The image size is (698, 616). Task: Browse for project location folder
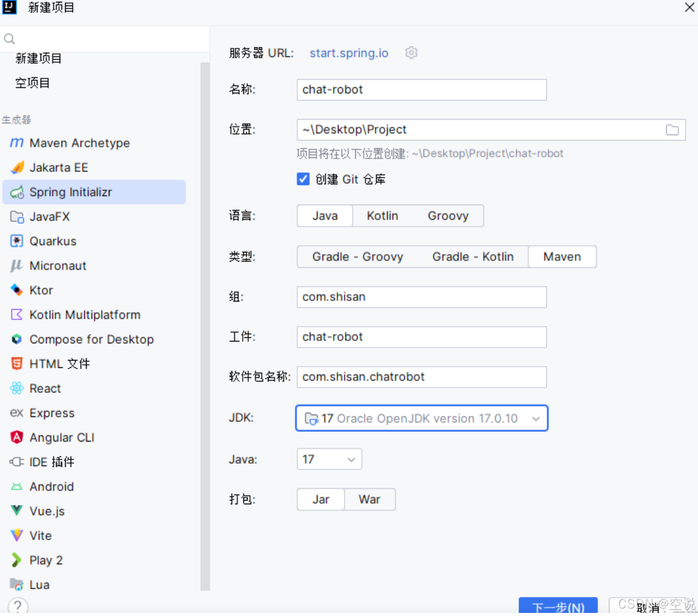[x=672, y=130]
